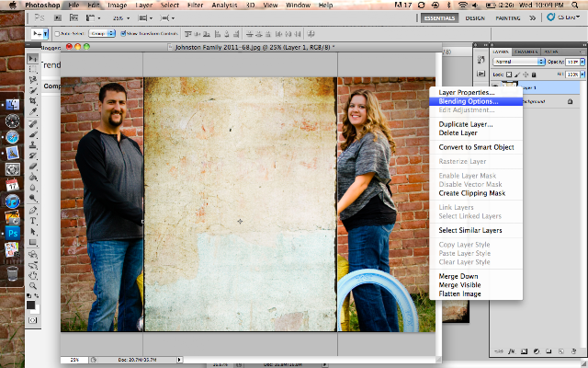Open the Auto-Select Group dropdown
The height and width of the screenshot is (368, 588).
click(102, 34)
